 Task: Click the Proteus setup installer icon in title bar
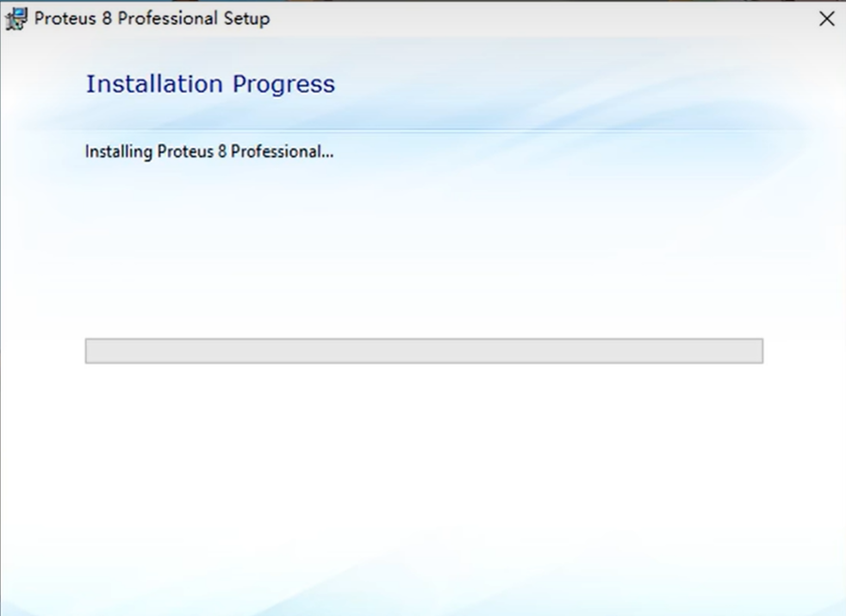pos(16,19)
